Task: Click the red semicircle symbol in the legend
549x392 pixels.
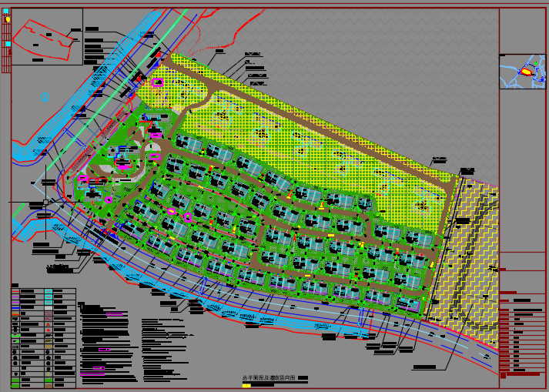Action: 49,330
